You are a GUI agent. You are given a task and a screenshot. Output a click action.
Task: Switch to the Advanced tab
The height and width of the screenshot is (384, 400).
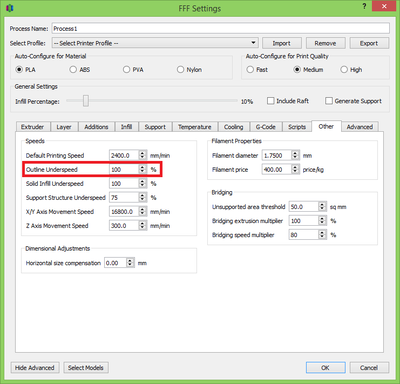[360, 127]
